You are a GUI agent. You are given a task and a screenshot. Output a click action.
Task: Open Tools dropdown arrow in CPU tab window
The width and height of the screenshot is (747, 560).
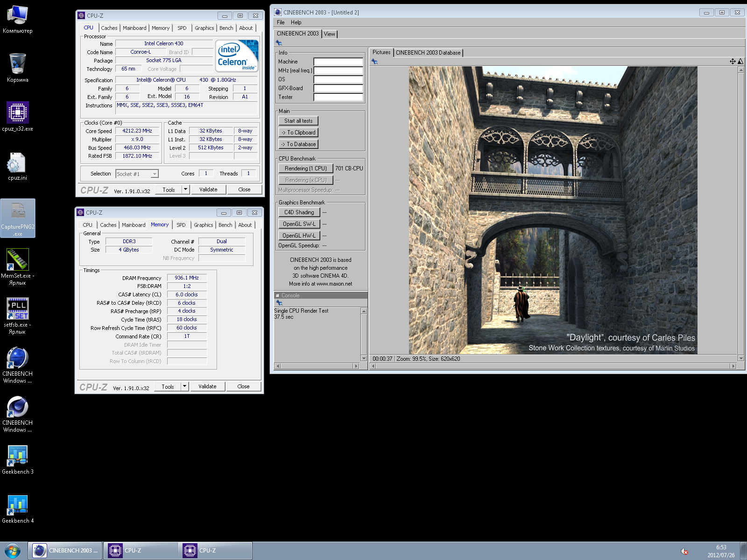pos(185,189)
